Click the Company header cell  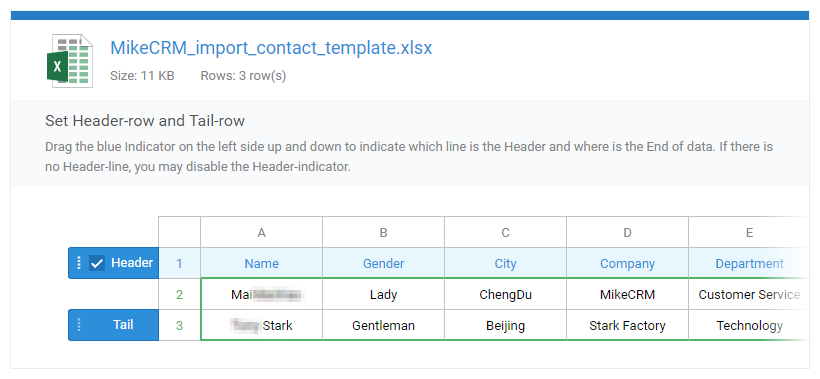click(x=628, y=263)
